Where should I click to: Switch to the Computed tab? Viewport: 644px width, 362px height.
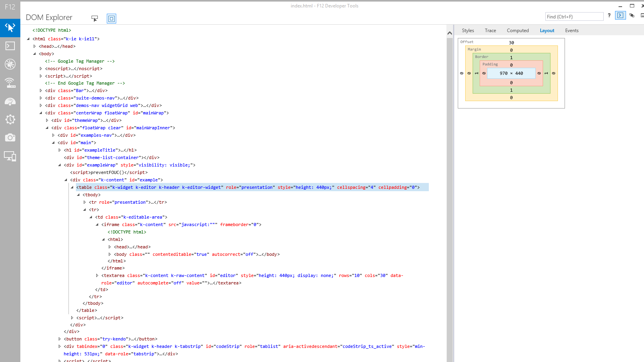point(518,31)
